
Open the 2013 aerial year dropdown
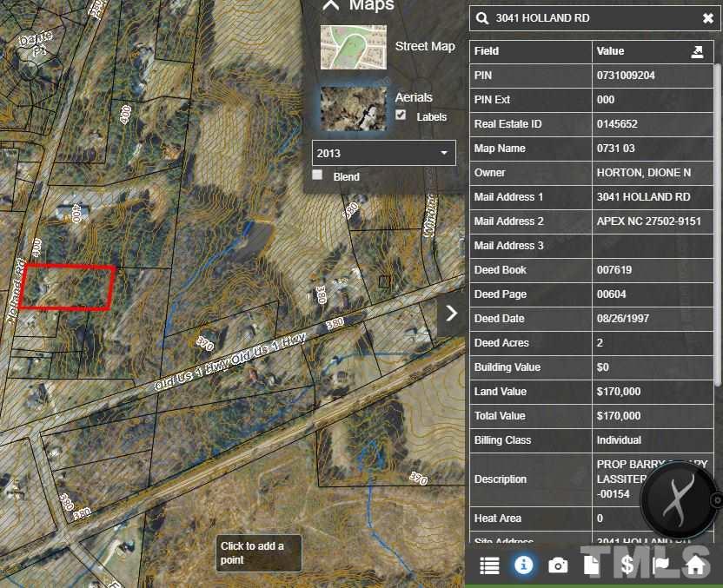point(383,153)
